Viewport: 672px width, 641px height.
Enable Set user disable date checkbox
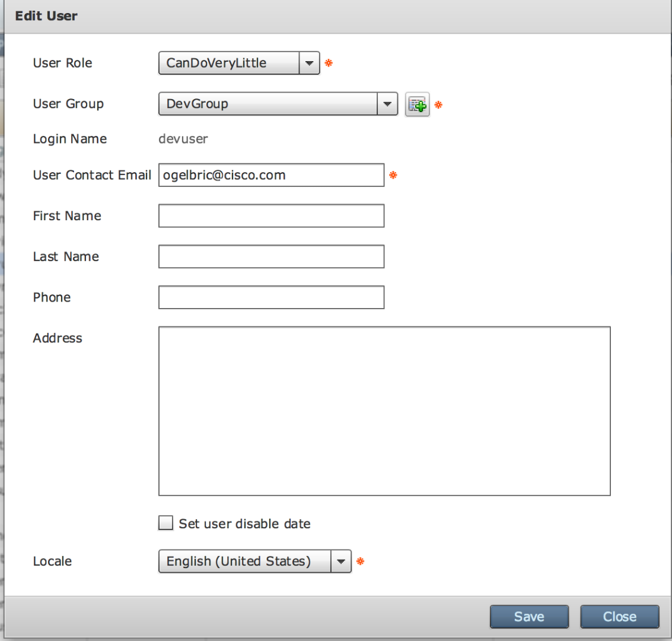point(166,523)
